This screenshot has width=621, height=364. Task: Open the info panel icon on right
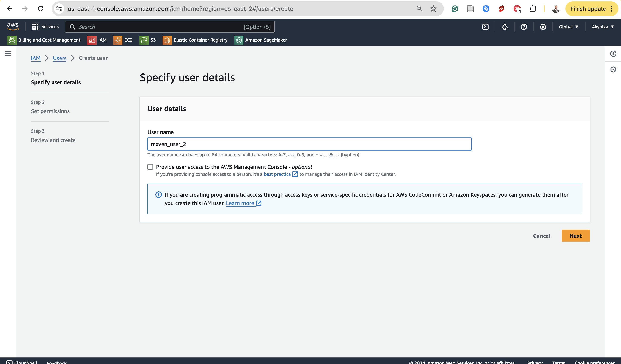point(613,54)
